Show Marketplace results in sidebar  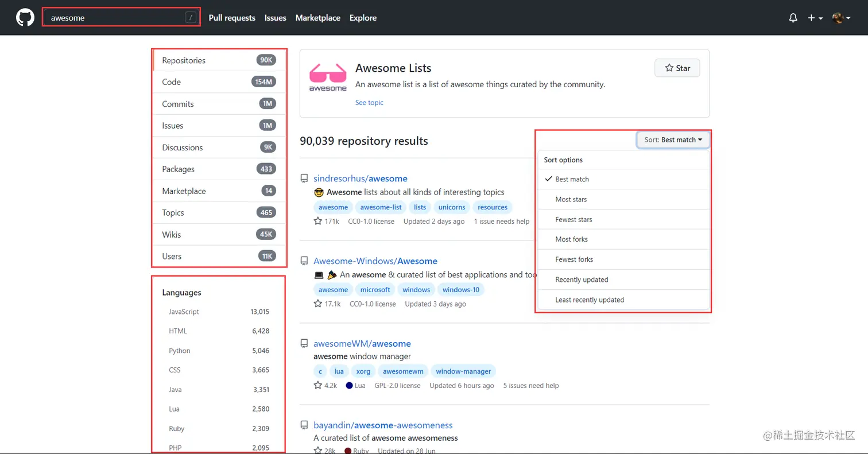[219, 191]
